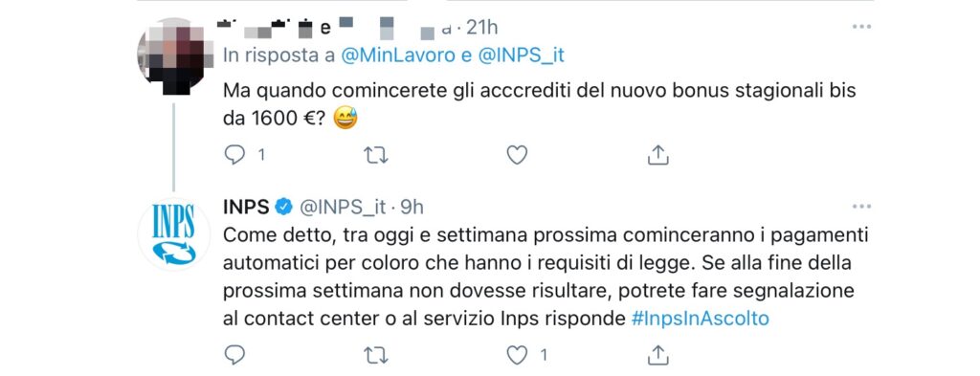Open the pixelated user avatar

pyautogui.click(x=173, y=56)
